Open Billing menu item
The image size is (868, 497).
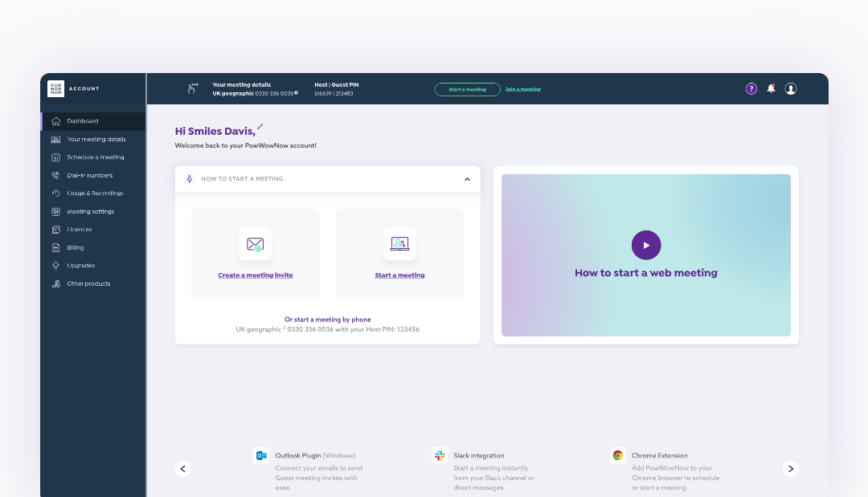coord(93,247)
